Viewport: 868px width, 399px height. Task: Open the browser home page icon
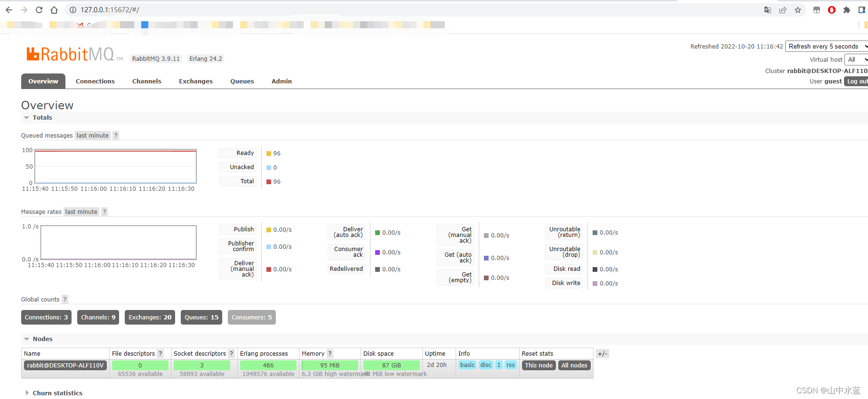point(54,10)
